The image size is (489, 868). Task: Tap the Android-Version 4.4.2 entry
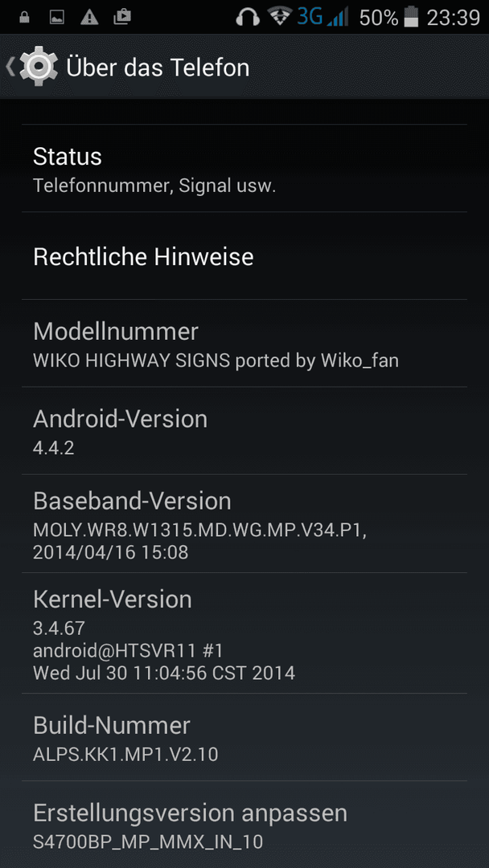[244, 431]
